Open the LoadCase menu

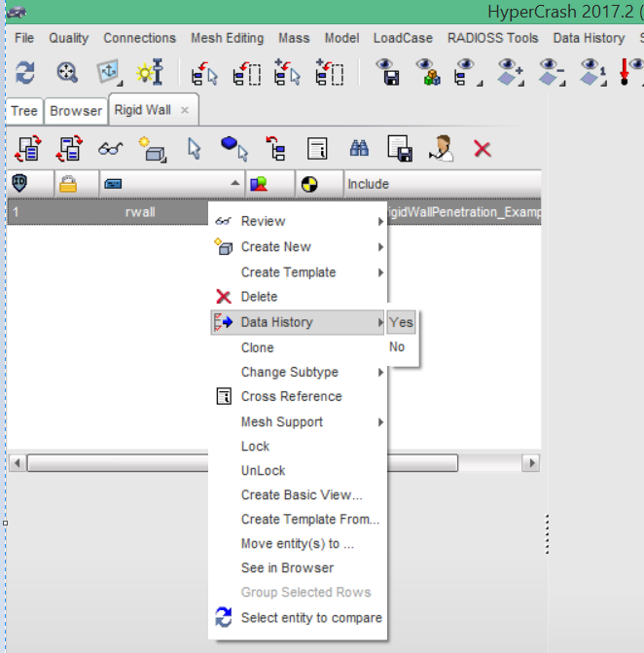click(x=403, y=38)
